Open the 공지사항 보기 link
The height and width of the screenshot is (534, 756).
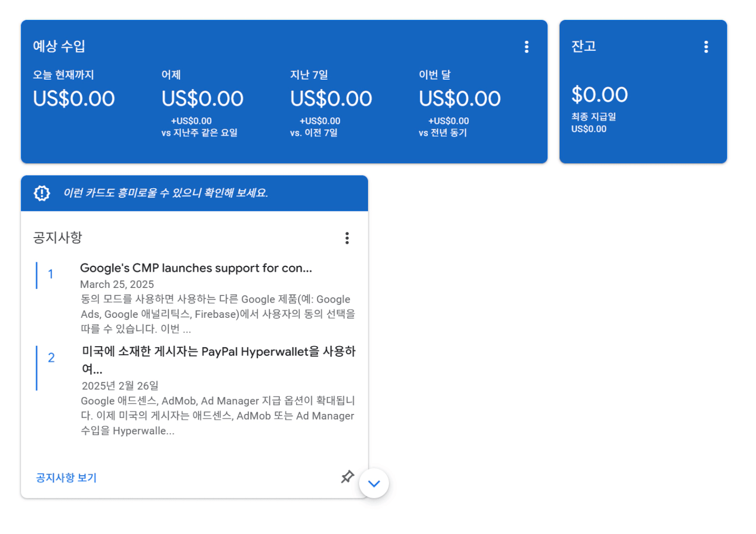pos(66,478)
